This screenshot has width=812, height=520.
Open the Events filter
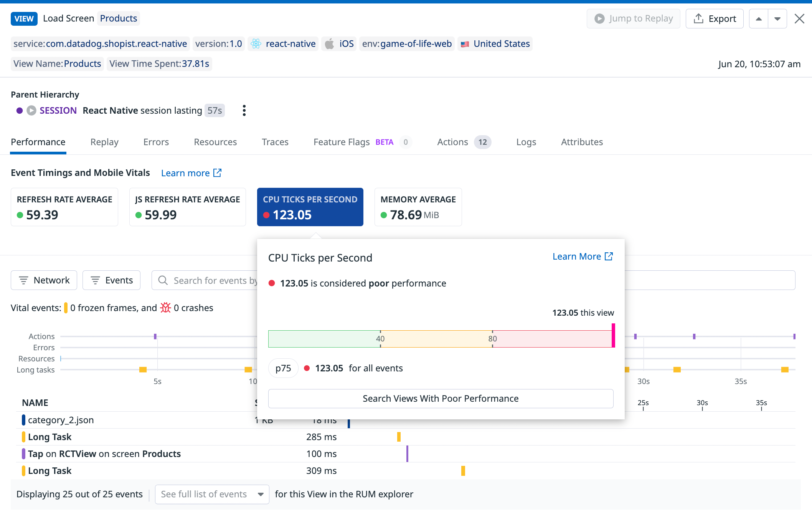coord(111,280)
